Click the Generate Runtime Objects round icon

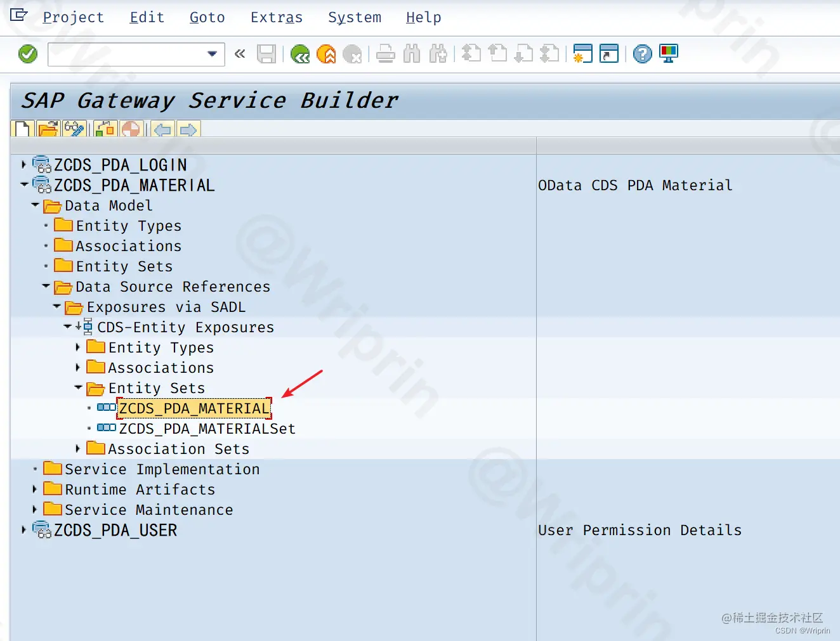pos(131,129)
